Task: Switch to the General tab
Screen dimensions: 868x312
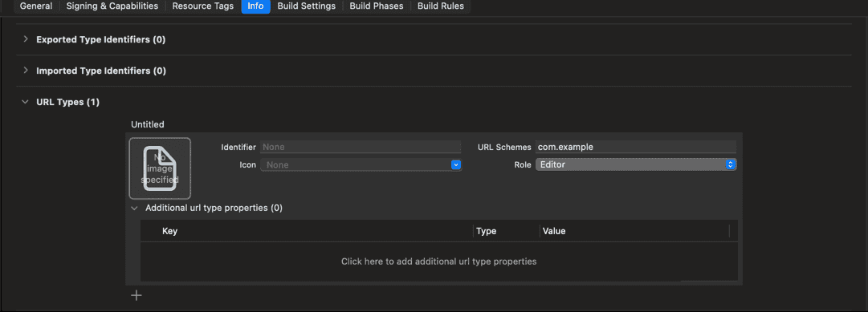Action: pyautogui.click(x=36, y=6)
